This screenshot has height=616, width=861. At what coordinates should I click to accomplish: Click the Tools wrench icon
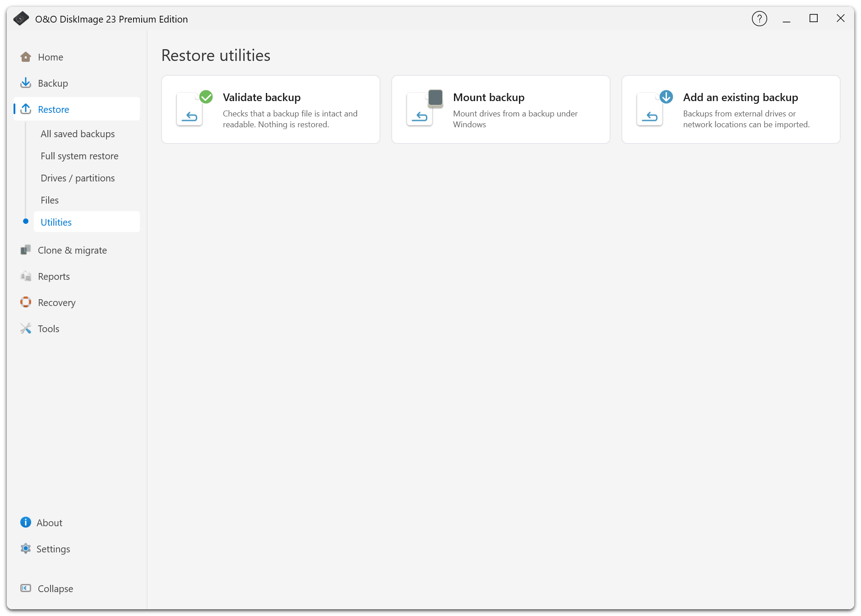(x=26, y=329)
